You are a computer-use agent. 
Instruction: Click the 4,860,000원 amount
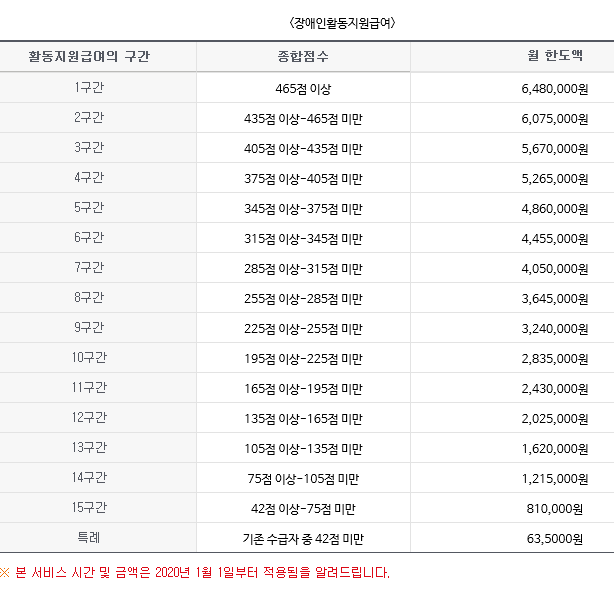[555, 209]
